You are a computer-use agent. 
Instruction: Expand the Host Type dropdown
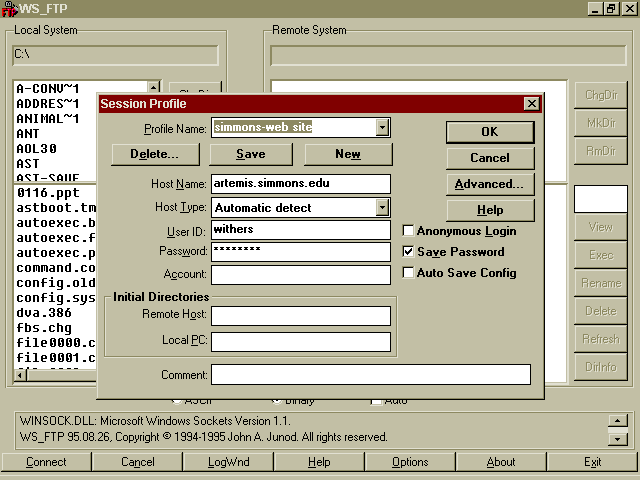[x=382, y=208]
